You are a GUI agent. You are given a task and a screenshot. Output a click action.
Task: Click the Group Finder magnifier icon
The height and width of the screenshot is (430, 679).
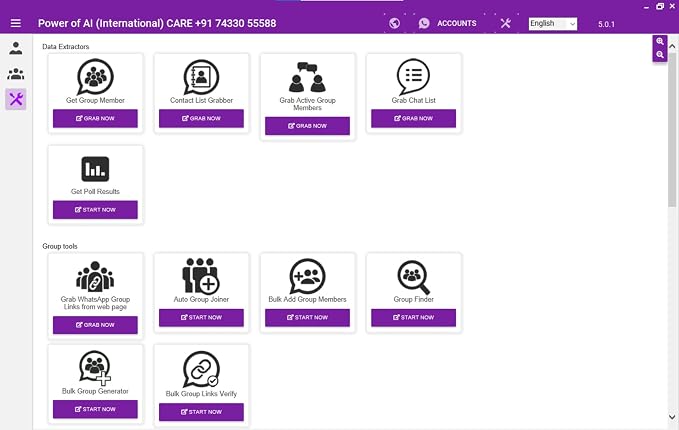pos(414,277)
